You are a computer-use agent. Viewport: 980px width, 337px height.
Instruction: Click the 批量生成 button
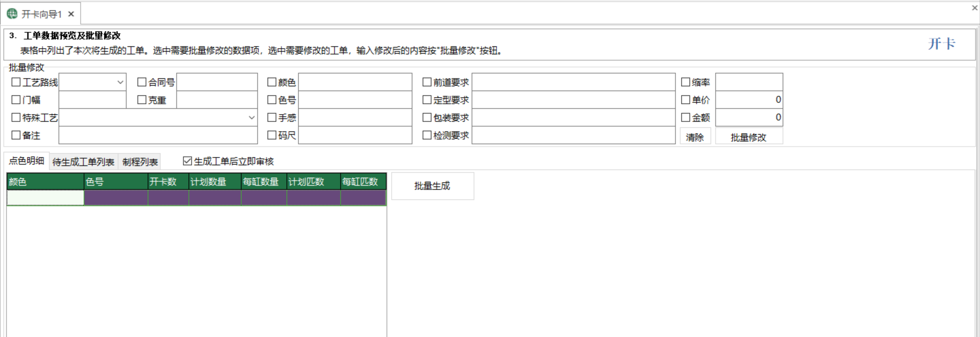point(432,186)
